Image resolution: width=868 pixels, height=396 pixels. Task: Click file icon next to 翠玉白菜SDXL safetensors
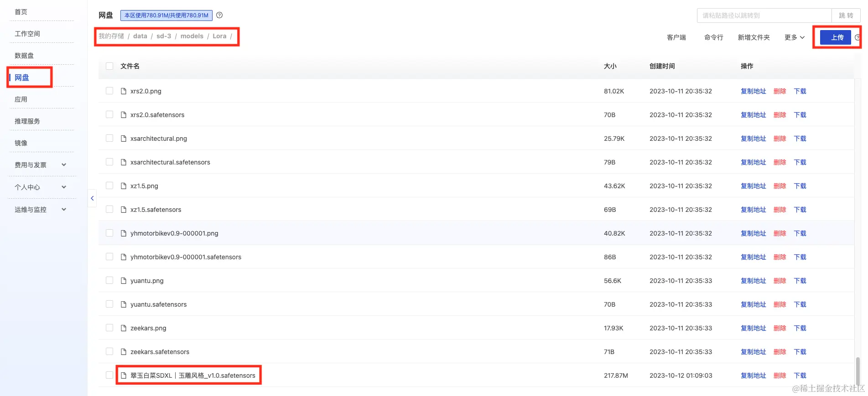[x=123, y=375]
